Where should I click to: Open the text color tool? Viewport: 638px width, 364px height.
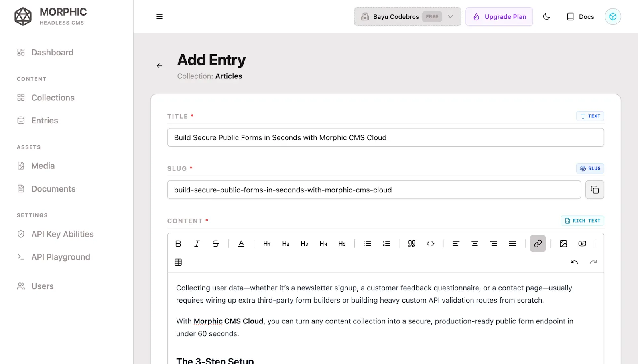pos(241,243)
